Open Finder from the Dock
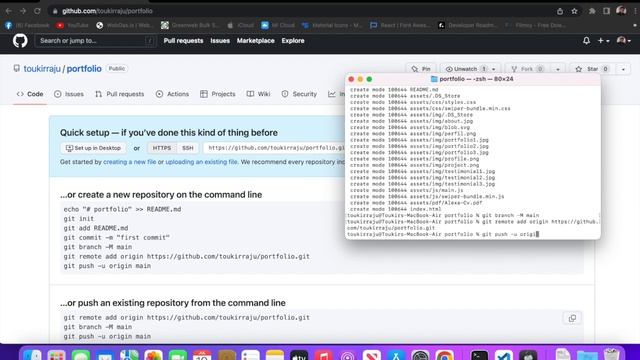This screenshot has width=640, height=360. [x=32, y=356]
